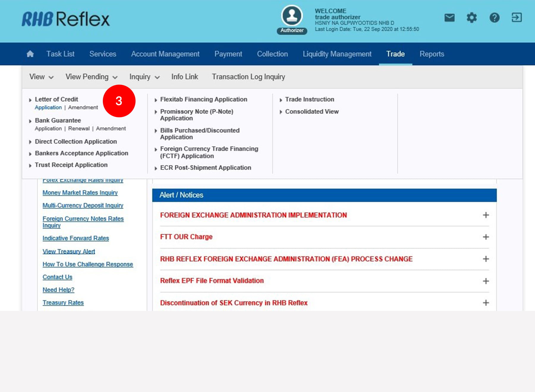Select Bank Guarantee Renewal option
Image resolution: width=535 pixels, height=392 pixels.
(79, 129)
